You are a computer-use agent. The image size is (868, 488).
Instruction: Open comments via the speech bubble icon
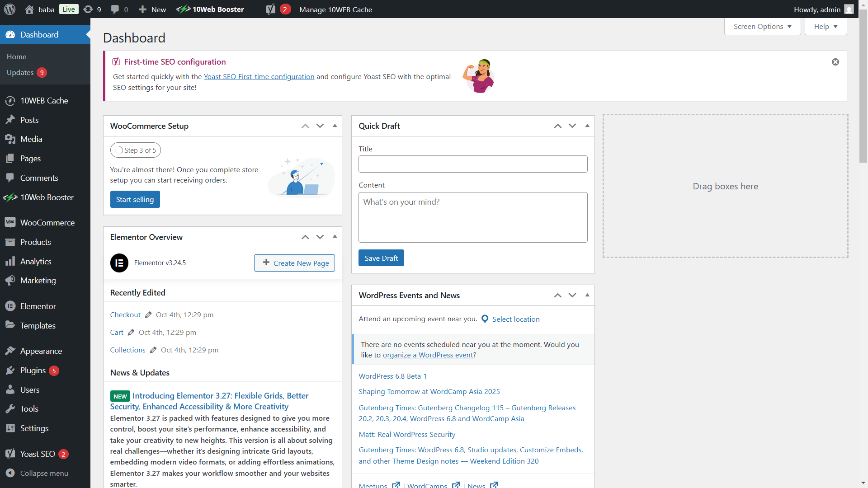click(x=115, y=9)
